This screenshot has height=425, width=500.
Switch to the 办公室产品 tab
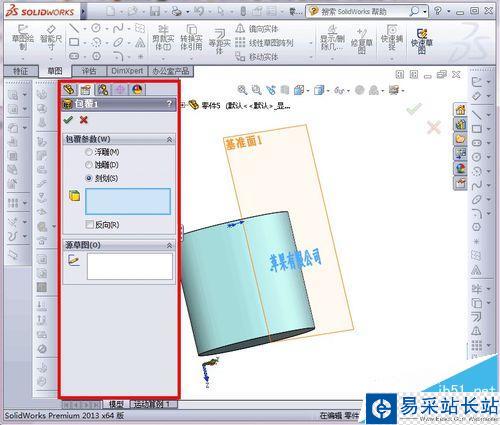click(x=171, y=71)
